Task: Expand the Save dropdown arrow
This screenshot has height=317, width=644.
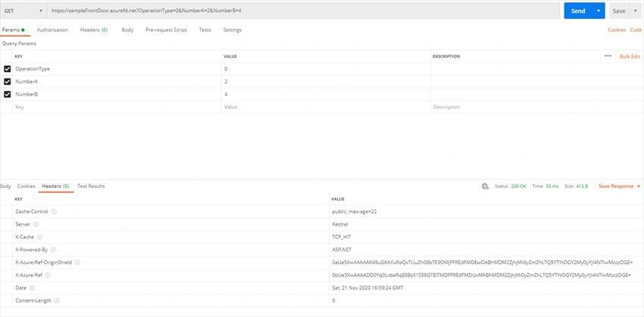Action: (636, 11)
